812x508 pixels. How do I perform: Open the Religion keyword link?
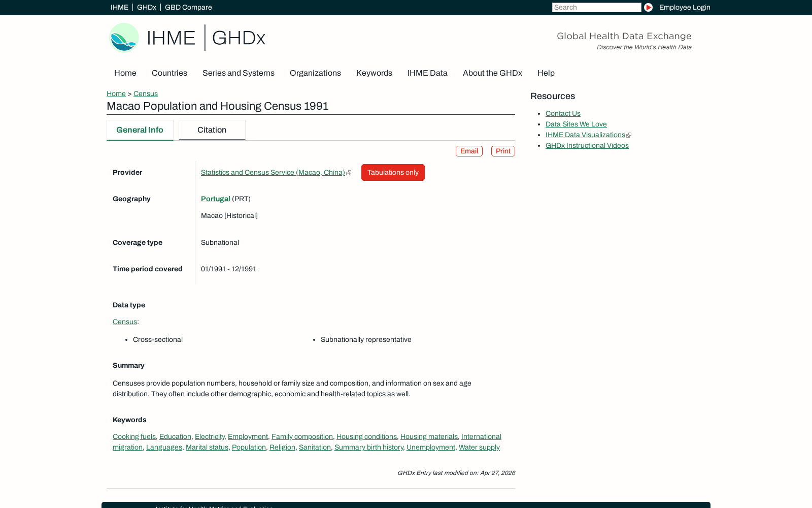(282, 448)
